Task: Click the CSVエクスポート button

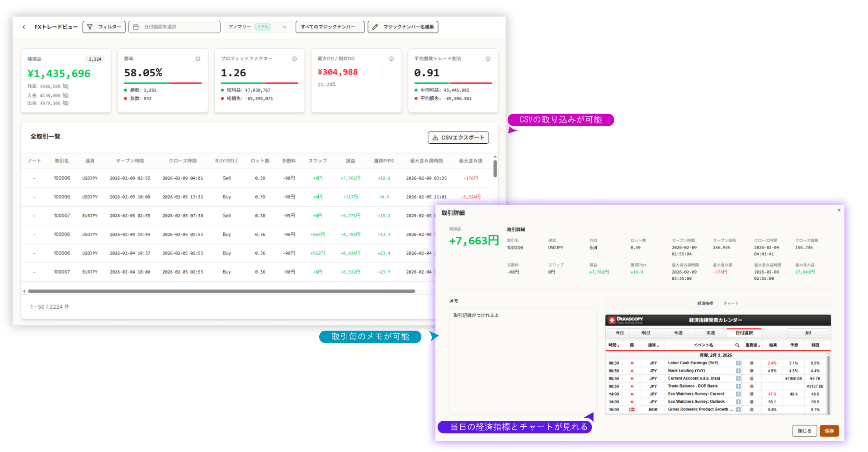Action: [x=458, y=138]
